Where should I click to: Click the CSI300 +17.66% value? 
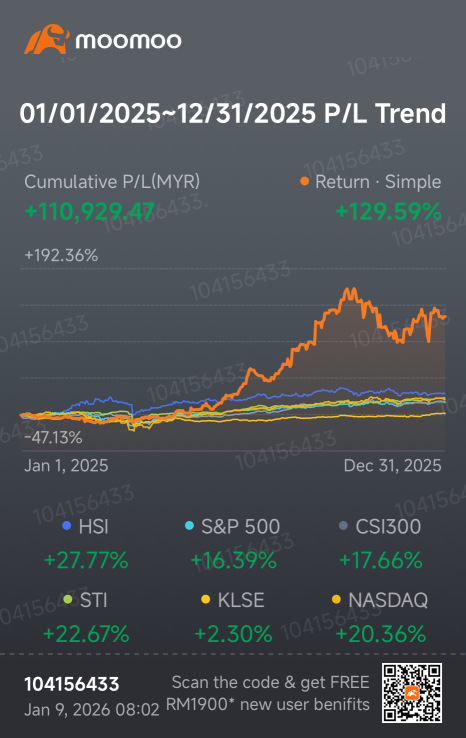coord(380,561)
